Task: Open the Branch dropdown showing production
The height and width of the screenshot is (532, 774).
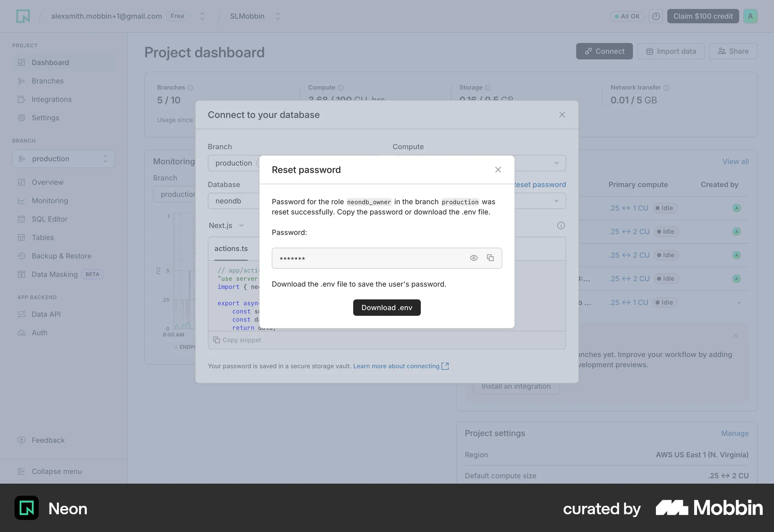Action: [x=234, y=163]
